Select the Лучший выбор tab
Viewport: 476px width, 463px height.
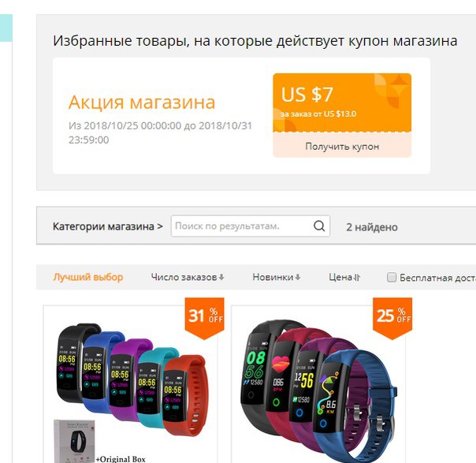pyautogui.click(x=88, y=277)
